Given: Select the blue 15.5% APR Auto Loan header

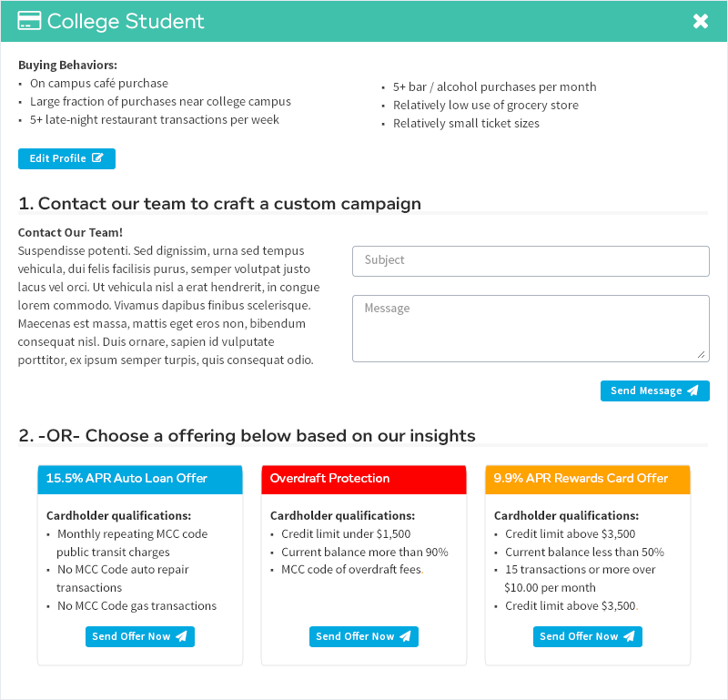Looking at the screenshot, I should pos(140,479).
